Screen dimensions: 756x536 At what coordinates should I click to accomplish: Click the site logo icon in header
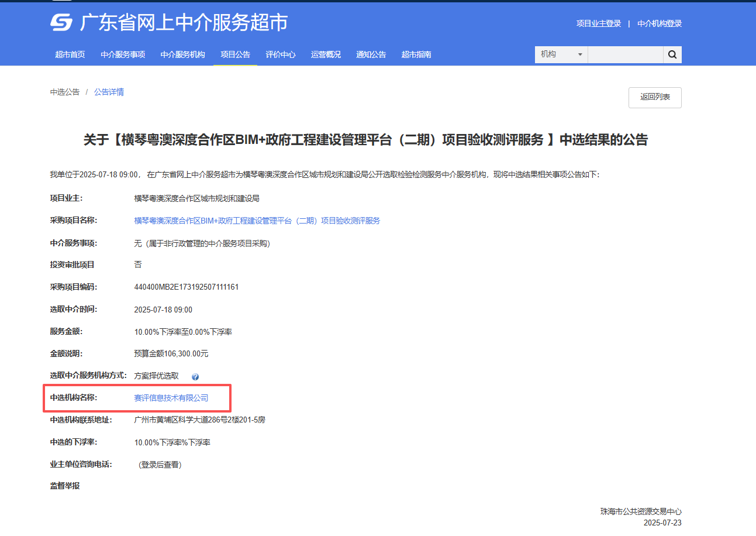coord(61,23)
